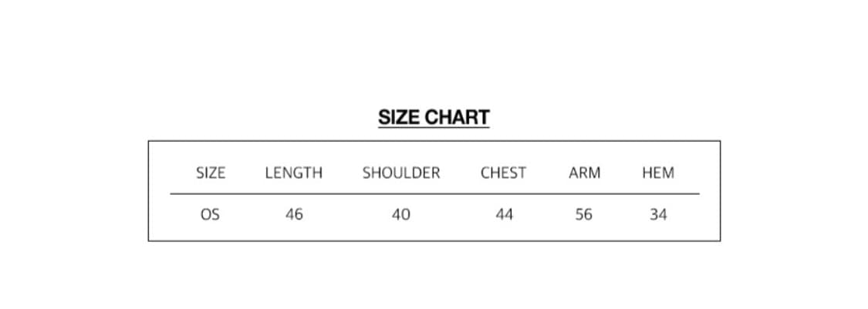Click the left edge of table border
Image resolution: width=868 pixels, height=309 pixels.
coord(149,190)
